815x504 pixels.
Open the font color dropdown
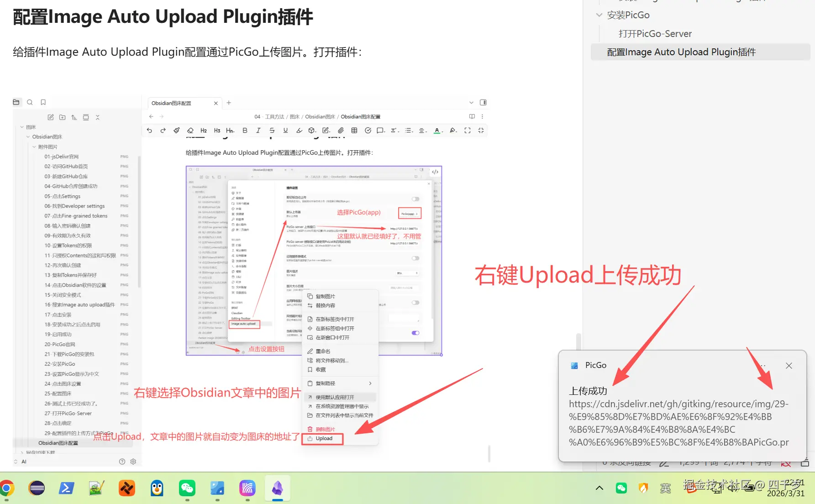[x=437, y=131]
